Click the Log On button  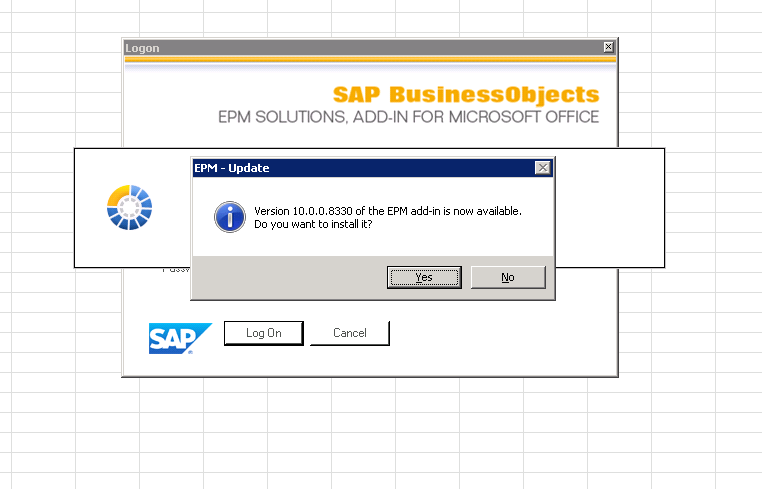263,333
